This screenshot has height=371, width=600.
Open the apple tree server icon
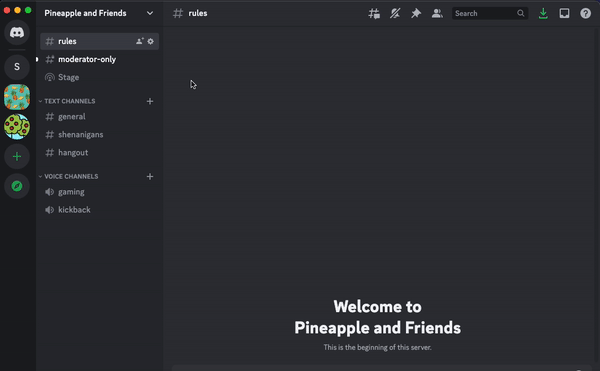coord(17,127)
